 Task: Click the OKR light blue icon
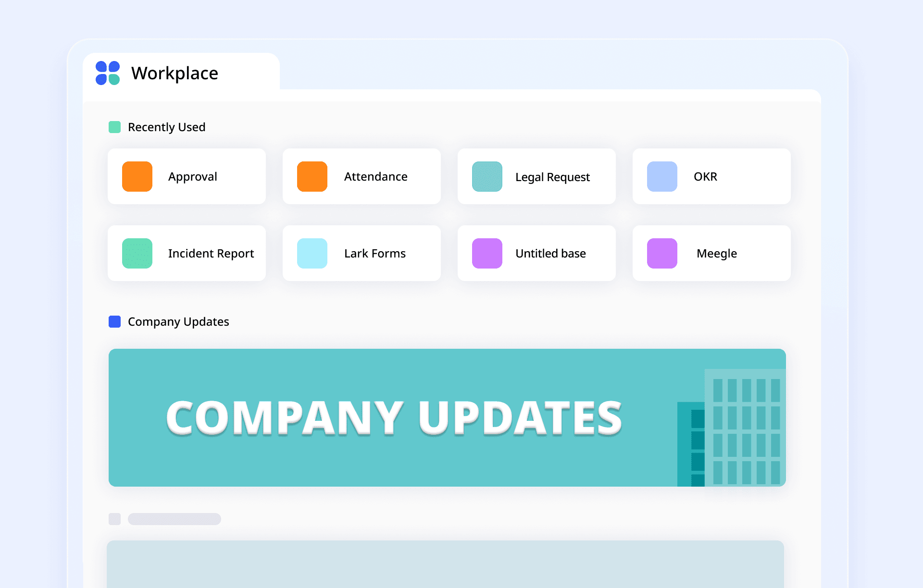(x=662, y=176)
